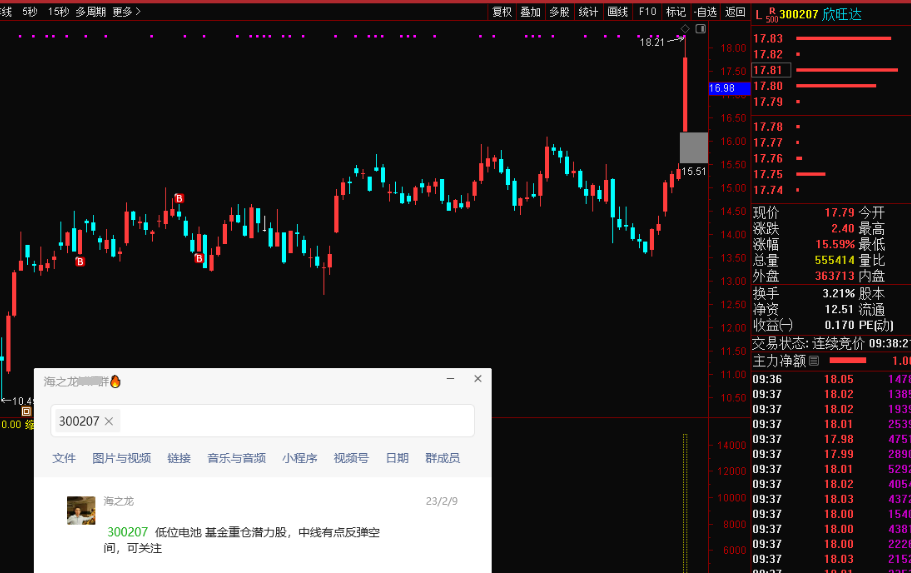Activate the 画线 drawing tool
This screenshot has height=573, width=911.
(618, 12)
